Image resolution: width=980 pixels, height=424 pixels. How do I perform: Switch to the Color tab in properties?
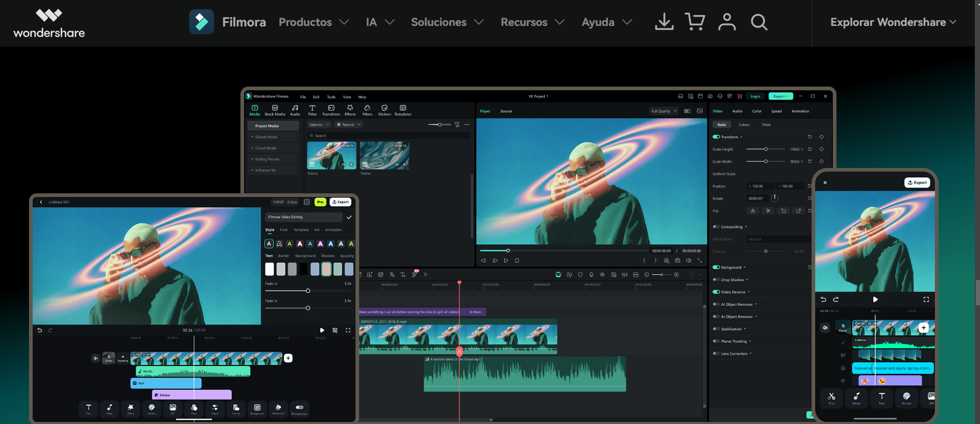(757, 111)
